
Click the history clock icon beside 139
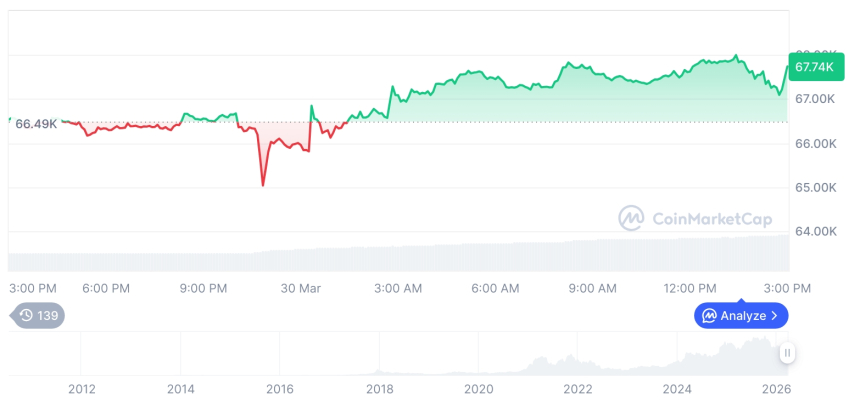pos(26,316)
